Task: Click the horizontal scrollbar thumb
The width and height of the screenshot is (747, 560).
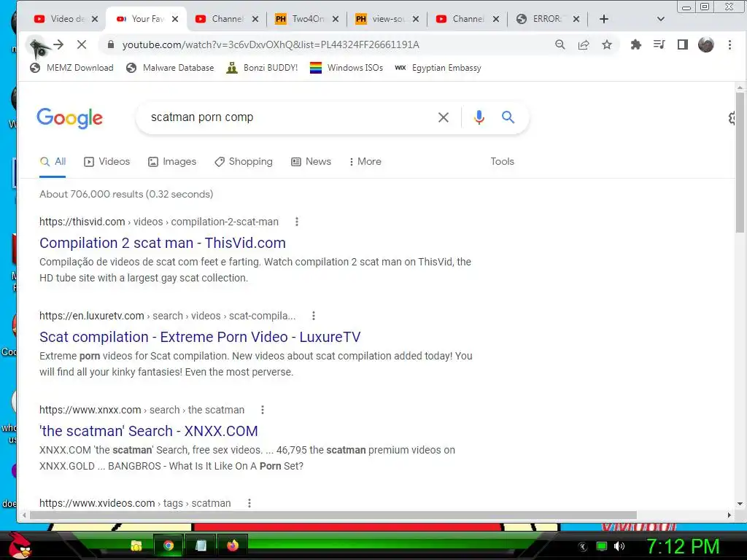Action: pos(333,516)
